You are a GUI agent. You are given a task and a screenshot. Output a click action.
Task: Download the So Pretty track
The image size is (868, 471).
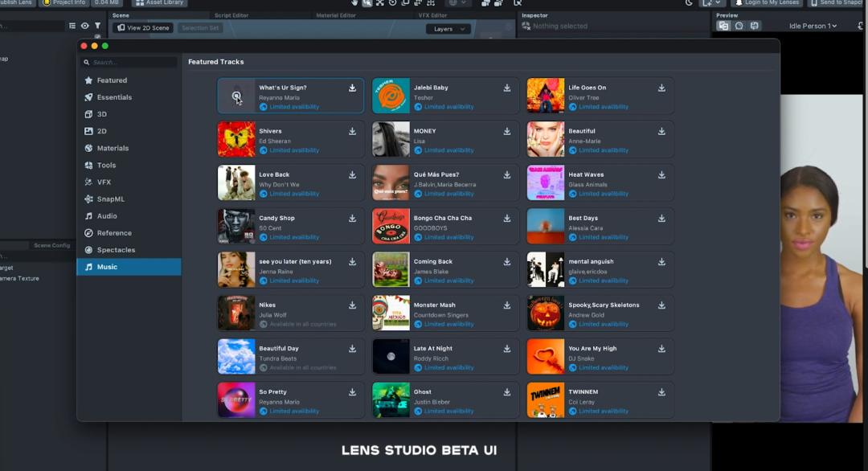pos(352,392)
